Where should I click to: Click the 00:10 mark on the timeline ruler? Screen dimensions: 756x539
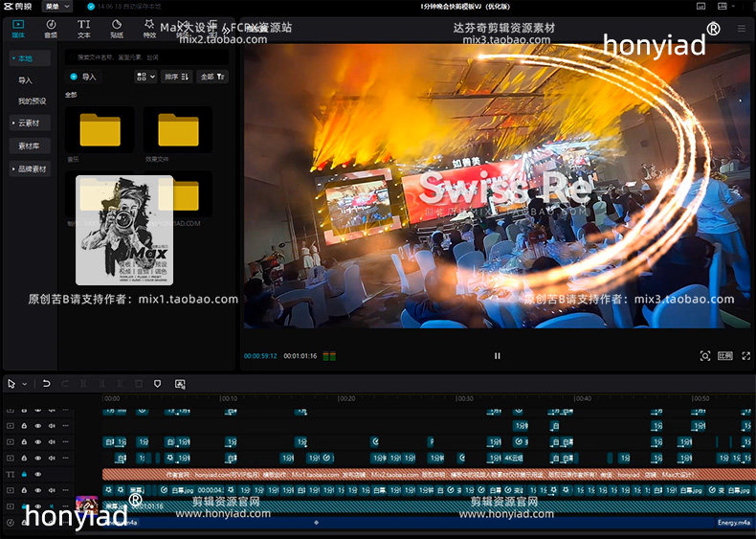point(229,398)
